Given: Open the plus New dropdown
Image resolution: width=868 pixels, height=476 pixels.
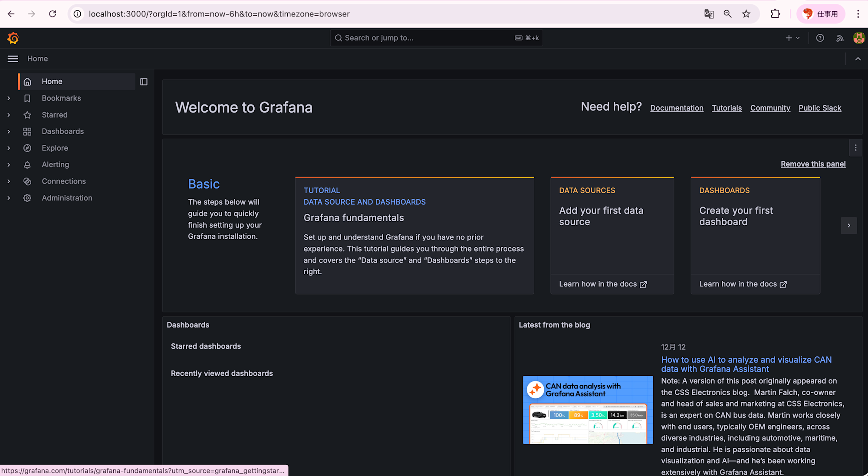Looking at the screenshot, I should click(792, 38).
